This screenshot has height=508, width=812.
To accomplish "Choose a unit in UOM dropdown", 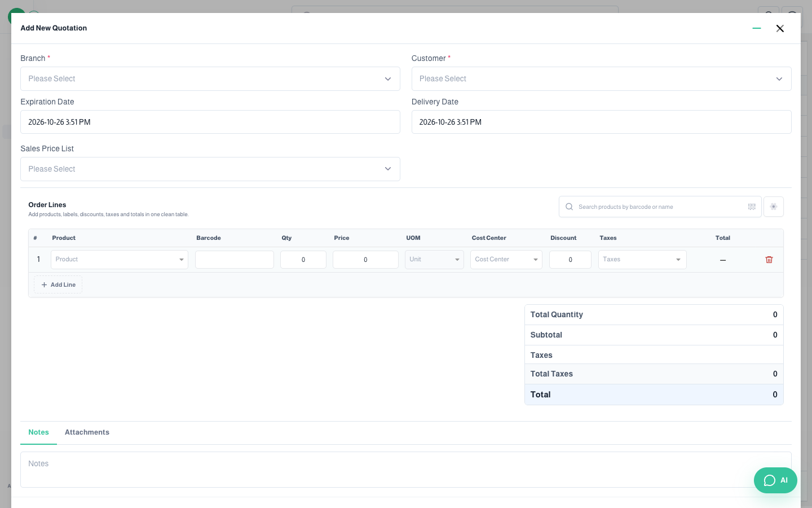I will pos(434,260).
